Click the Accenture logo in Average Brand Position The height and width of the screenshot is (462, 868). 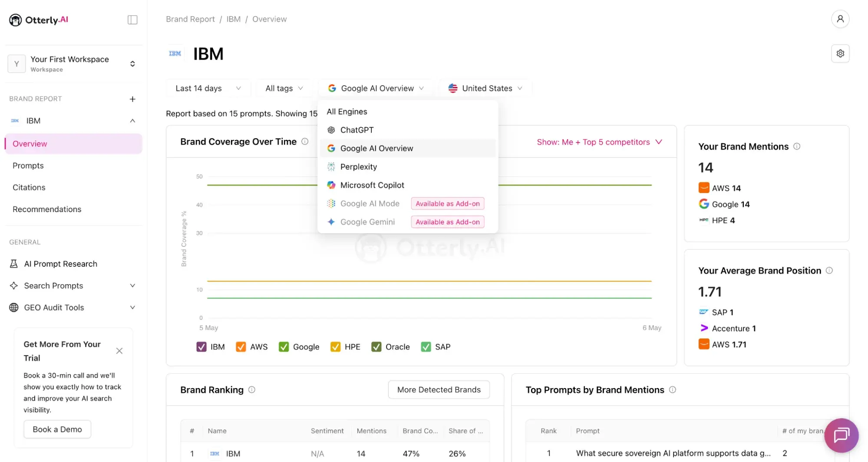point(703,328)
